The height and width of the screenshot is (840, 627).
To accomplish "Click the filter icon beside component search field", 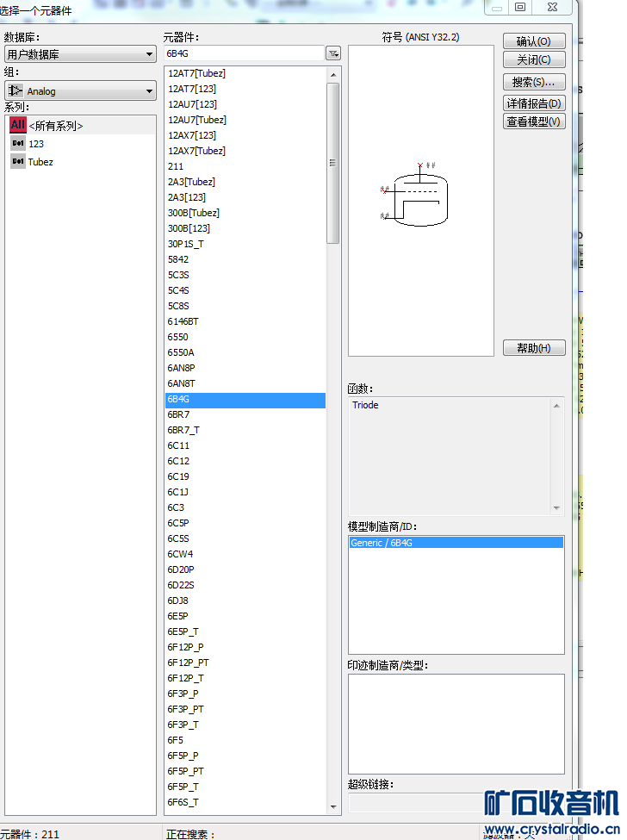I will coord(332,54).
